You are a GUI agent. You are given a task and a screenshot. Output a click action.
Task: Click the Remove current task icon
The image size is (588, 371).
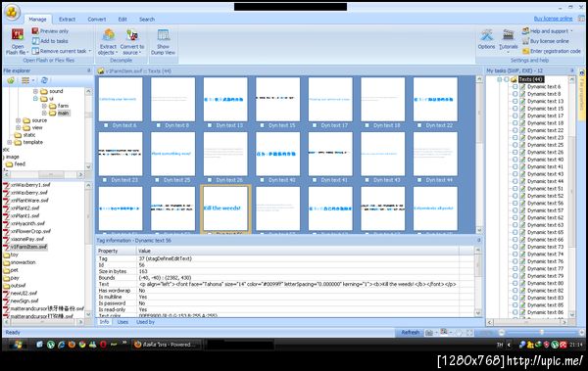tap(35, 51)
